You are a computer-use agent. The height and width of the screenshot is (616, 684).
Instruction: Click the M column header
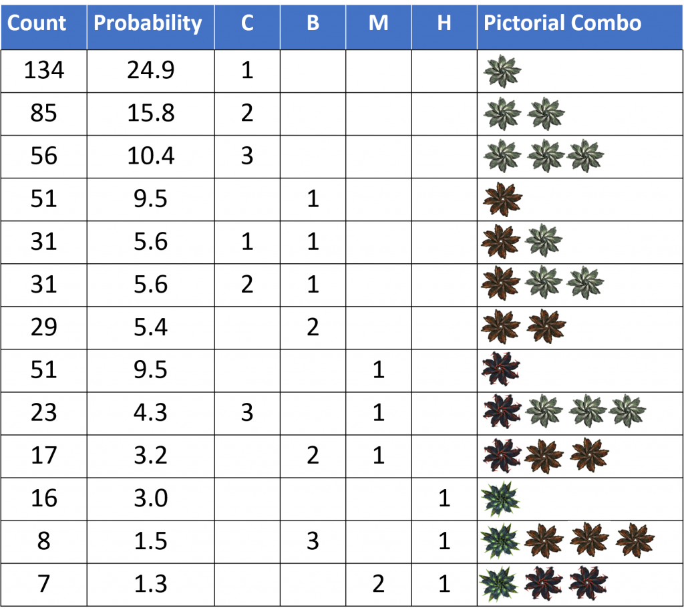tap(379, 24)
